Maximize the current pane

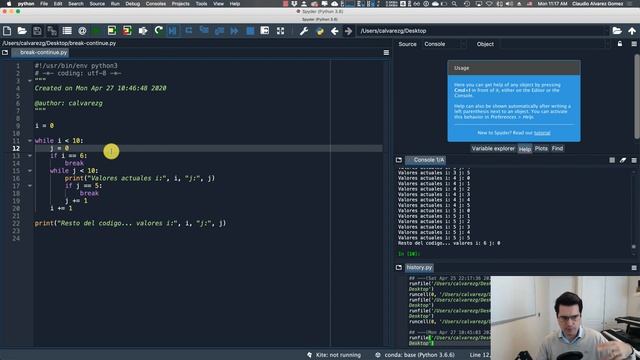pyautogui.click(x=265, y=31)
